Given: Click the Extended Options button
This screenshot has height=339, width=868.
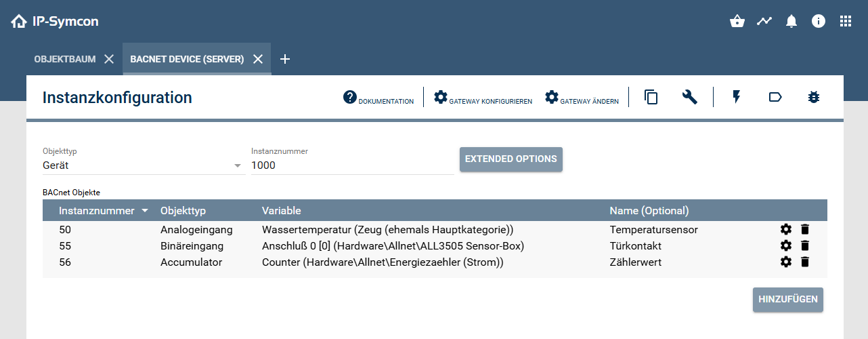Looking at the screenshot, I should tap(511, 159).
